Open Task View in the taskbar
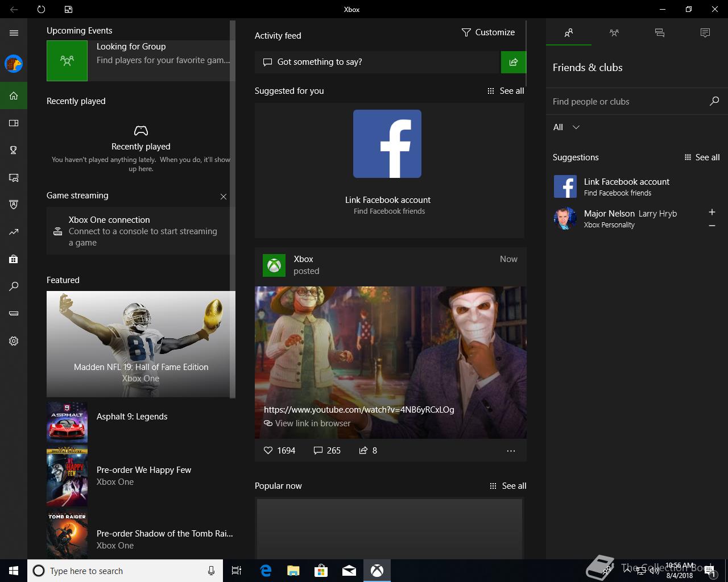728x582 pixels. pyautogui.click(x=237, y=571)
